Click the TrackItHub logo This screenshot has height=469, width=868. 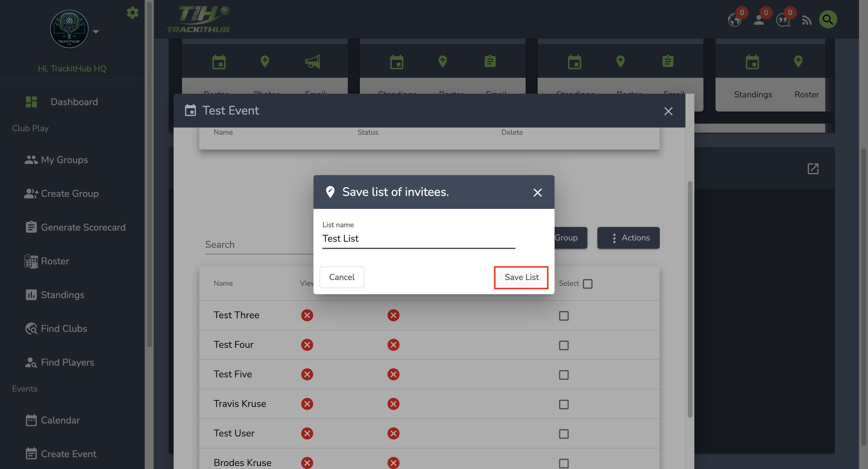199,19
